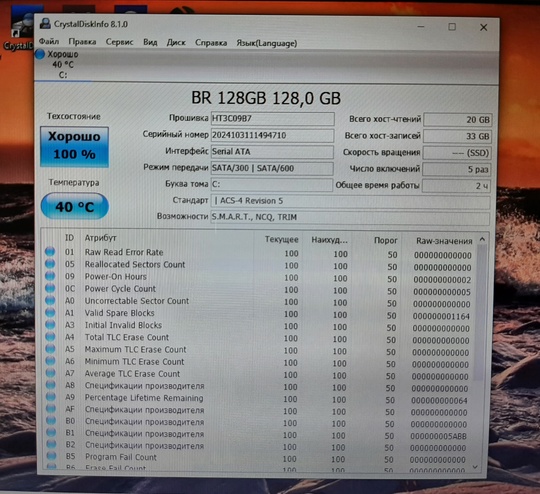Click the Атрибут column header
Image resolution: width=540 pixels, height=494 pixels.
click(101, 238)
